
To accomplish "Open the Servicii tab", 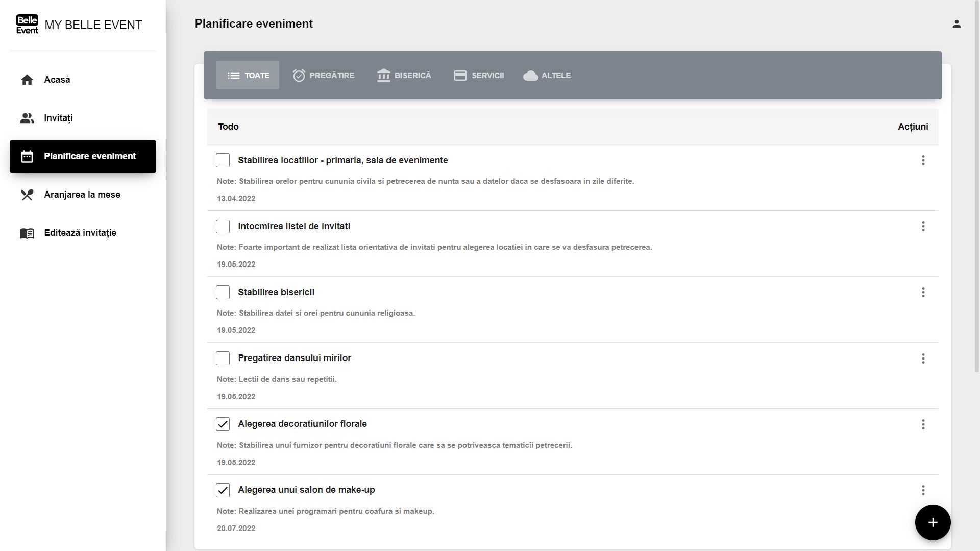I will click(479, 75).
